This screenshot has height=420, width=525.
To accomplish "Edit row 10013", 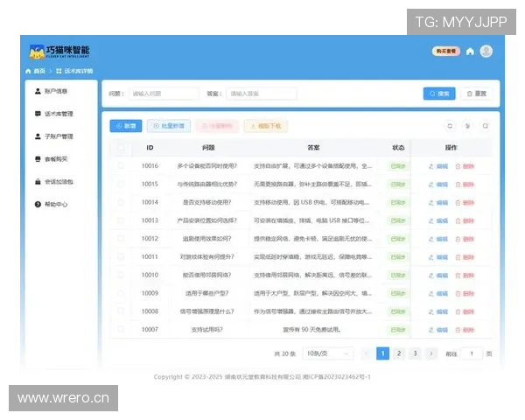I will (x=438, y=220).
